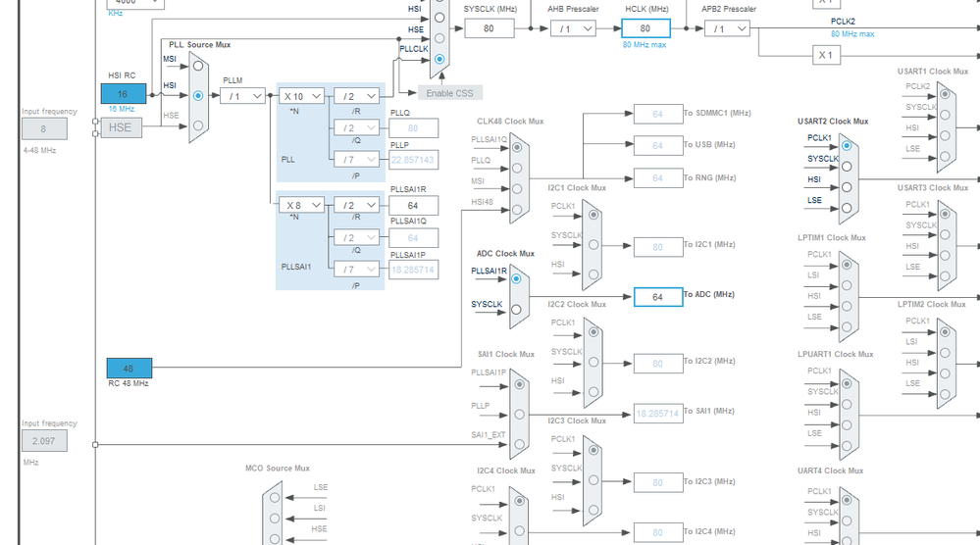Screen dimensions: 980x545
Task: Select SYSCLK in I2C1 Clock Mux
Action: point(593,245)
